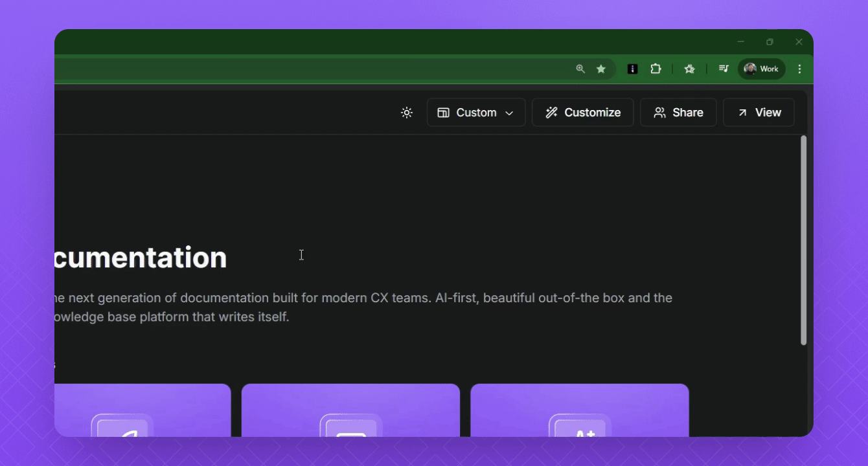Minimize the browser window
This screenshot has height=466, width=868.
pos(741,41)
